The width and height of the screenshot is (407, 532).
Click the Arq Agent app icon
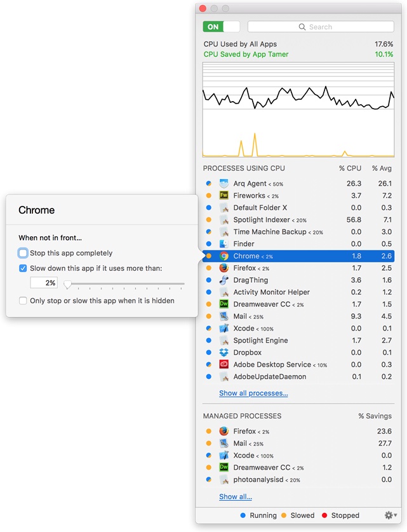[x=224, y=184]
